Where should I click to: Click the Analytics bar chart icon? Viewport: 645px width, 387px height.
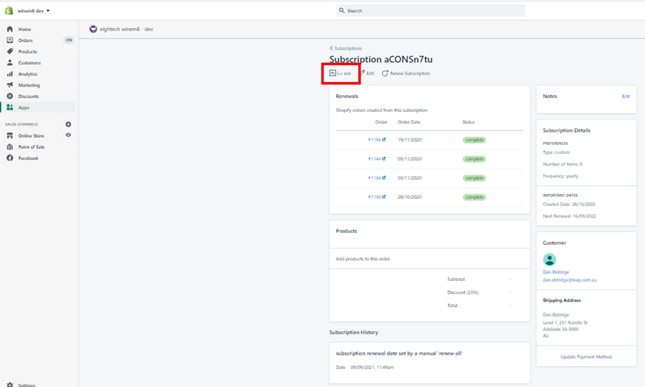pos(10,74)
